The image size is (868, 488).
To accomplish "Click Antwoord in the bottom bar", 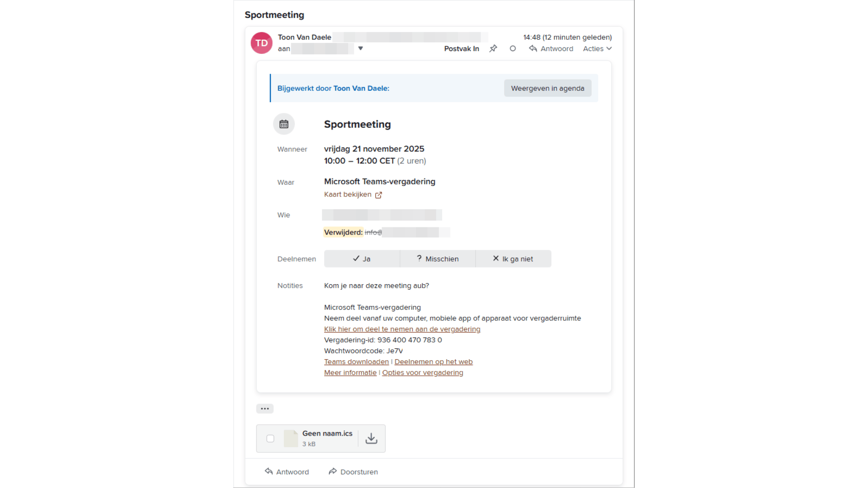I will point(287,472).
